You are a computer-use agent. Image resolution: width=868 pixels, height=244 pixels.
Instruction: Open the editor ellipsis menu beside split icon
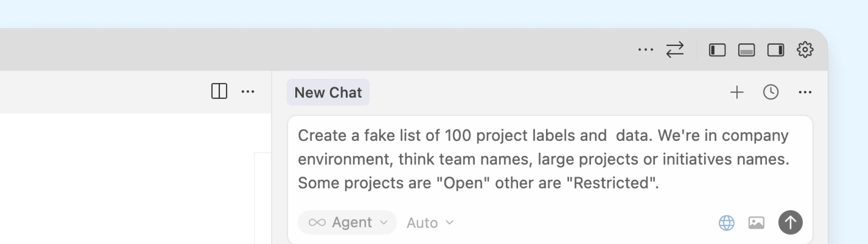pyautogui.click(x=248, y=92)
